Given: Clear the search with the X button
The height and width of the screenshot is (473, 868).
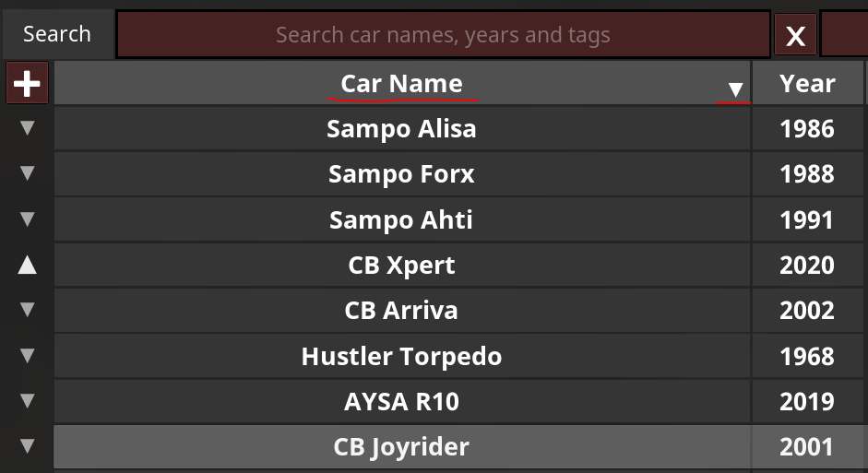Looking at the screenshot, I should click(x=795, y=36).
